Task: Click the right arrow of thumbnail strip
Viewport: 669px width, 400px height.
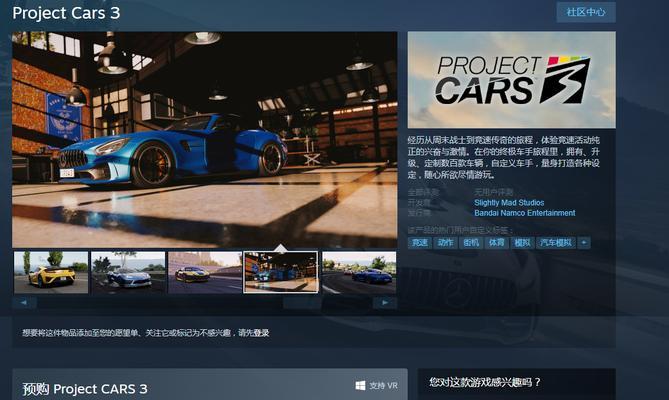Action: (x=385, y=302)
